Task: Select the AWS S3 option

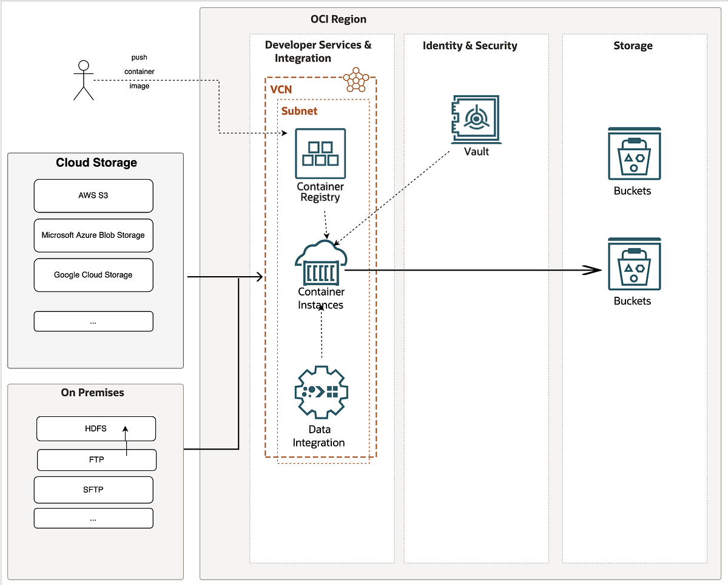Action: point(93,195)
